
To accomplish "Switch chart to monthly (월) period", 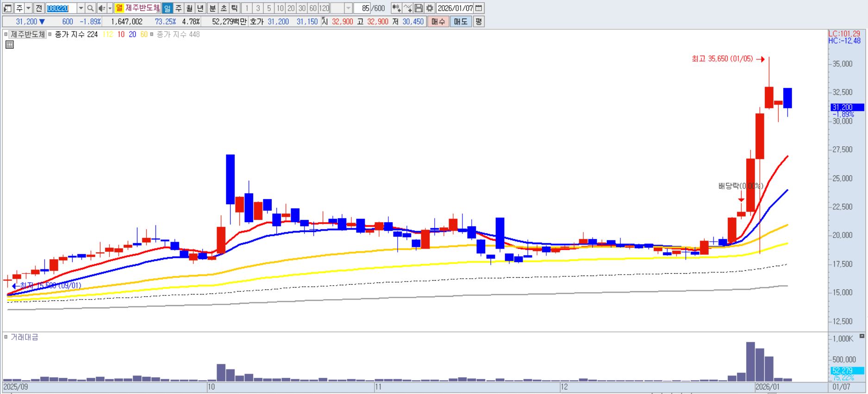I will click(x=189, y=8).
